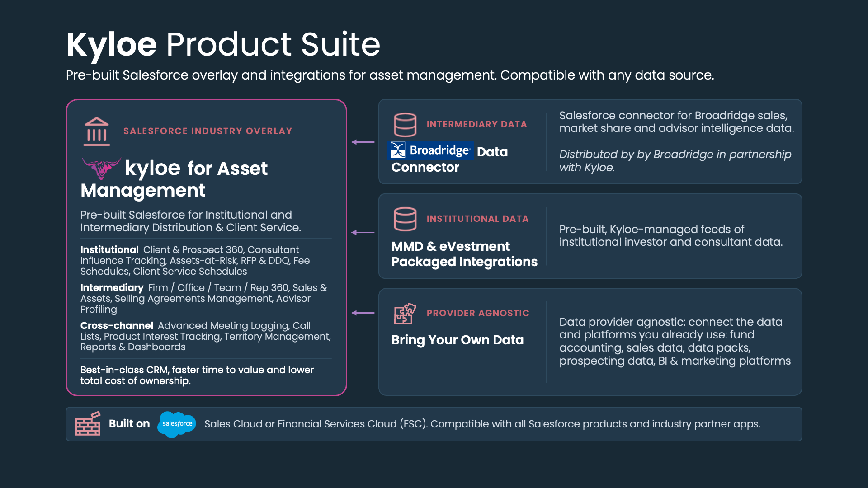Open the MMD & eVestment Packaged Integrations heading
The image size is (868, 488).
pyautogui.click(x=464, y=254)
